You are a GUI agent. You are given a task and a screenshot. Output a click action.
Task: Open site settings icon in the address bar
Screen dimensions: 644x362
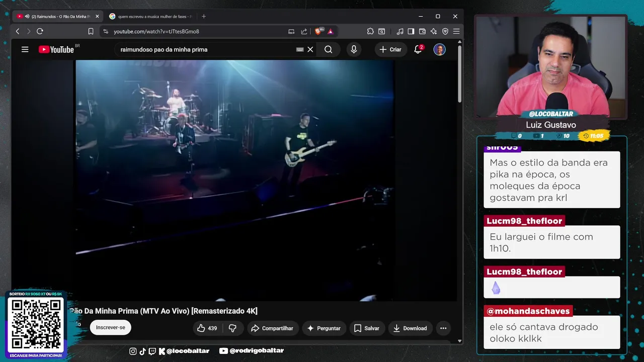(x=105, y=31)
